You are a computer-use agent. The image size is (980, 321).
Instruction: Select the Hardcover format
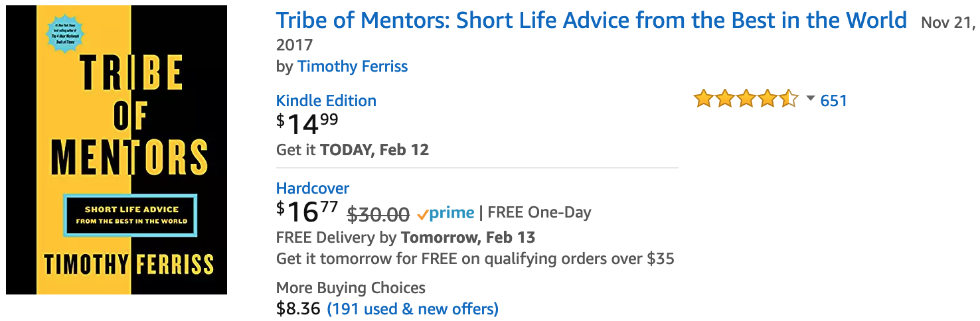click(x=313, y=188)
